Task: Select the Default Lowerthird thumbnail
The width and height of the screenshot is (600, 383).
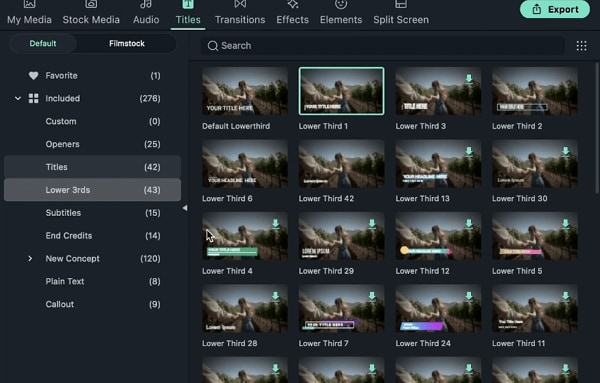Action: [x=245, y=91]
